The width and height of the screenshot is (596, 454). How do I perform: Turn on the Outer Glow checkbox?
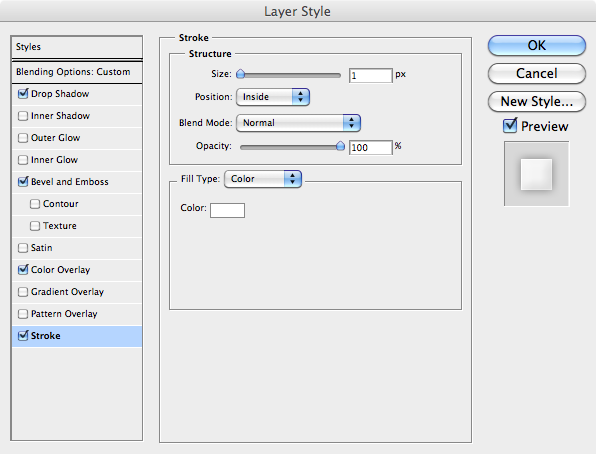(x=23, y=138)
